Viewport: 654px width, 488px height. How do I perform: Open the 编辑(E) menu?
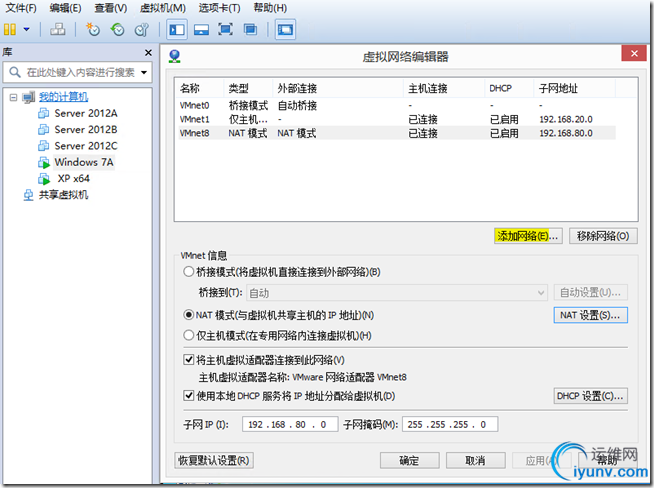[x=65, y=8]
